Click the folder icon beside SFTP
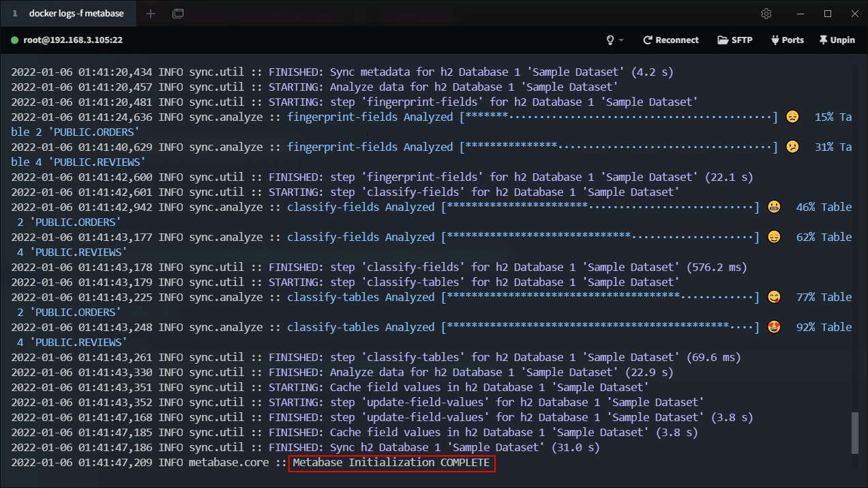This screenshot has width=868, height=488. [x=723, y=40]
